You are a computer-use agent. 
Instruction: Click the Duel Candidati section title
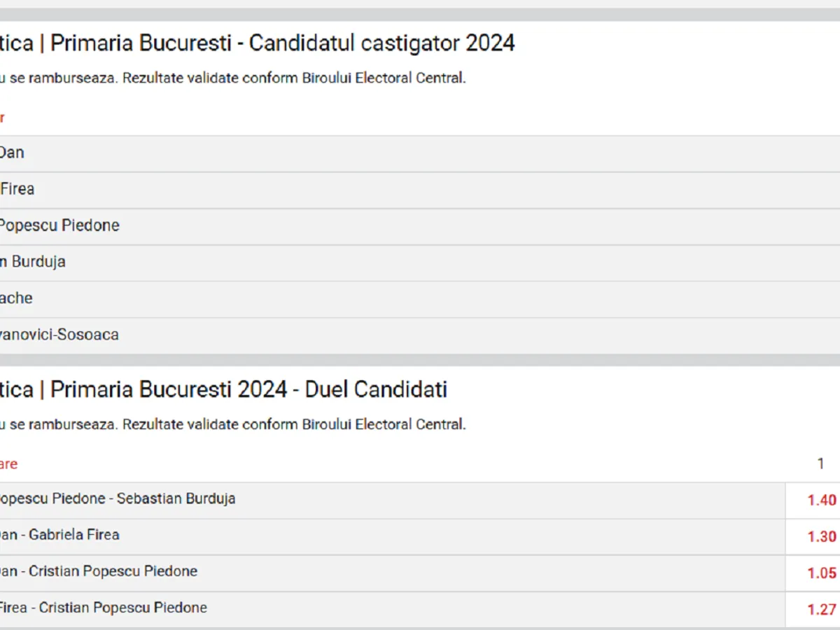pyautogui.click(x=224, y=389)
